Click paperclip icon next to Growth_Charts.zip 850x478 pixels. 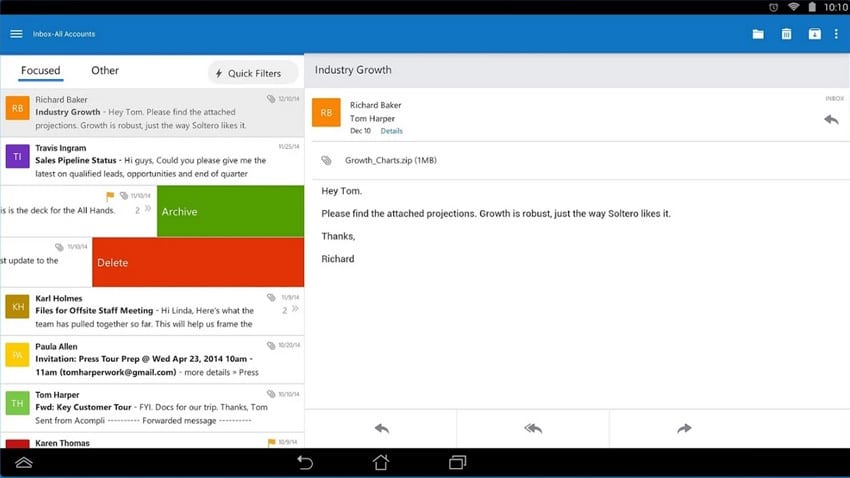tap(326, 160)
